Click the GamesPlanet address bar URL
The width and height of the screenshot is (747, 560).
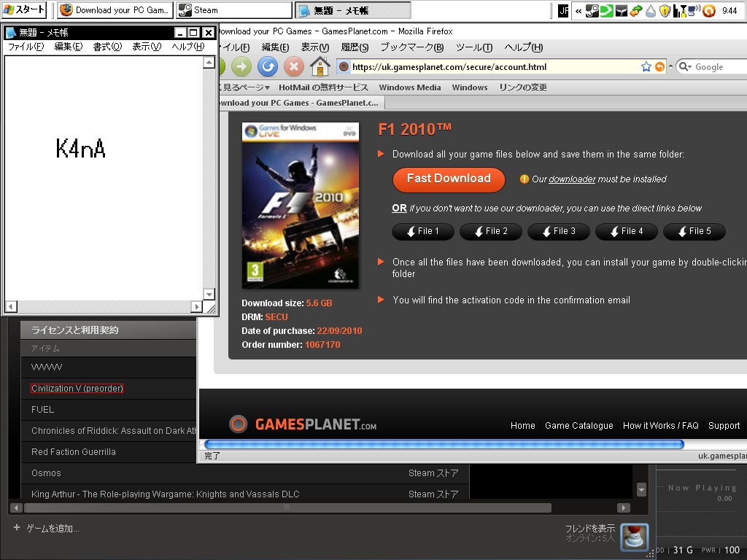click(449, 67)
